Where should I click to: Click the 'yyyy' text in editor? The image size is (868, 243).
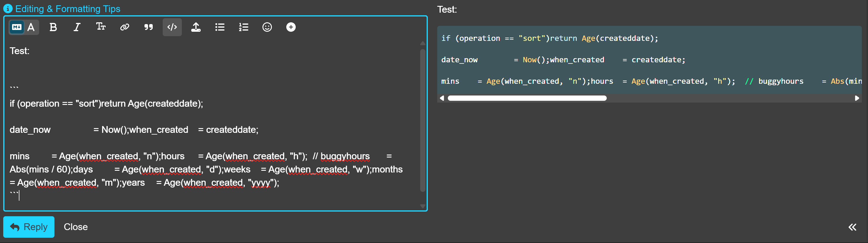coord(261,183)
